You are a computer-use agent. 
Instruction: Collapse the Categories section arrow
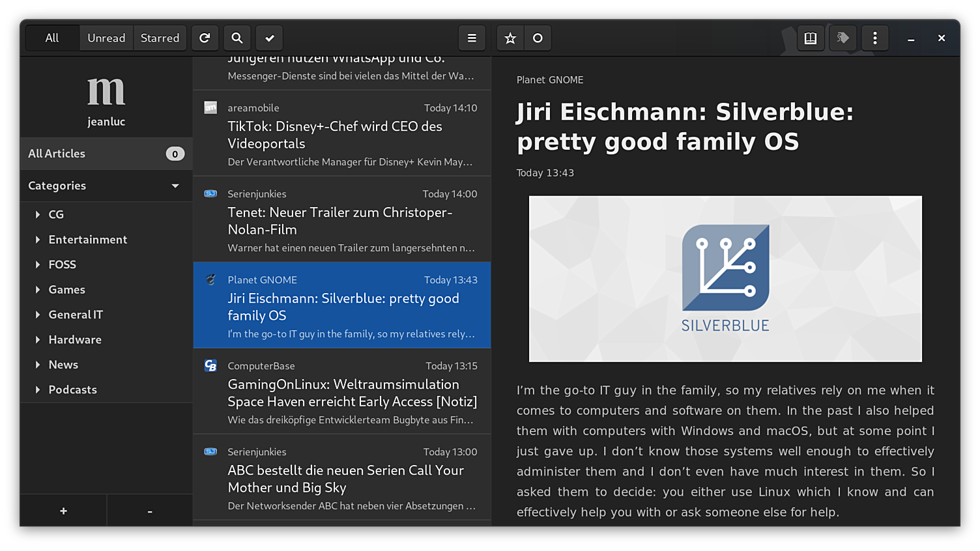point(175,186)
